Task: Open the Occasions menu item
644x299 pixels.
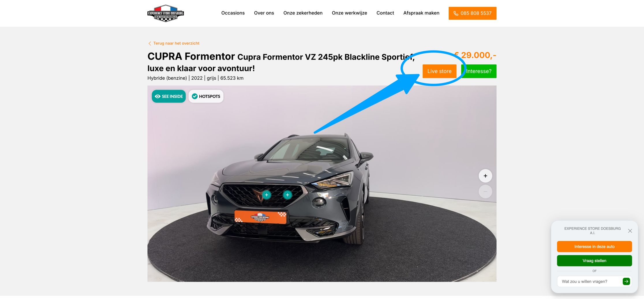Action: [x=233, y=13]
